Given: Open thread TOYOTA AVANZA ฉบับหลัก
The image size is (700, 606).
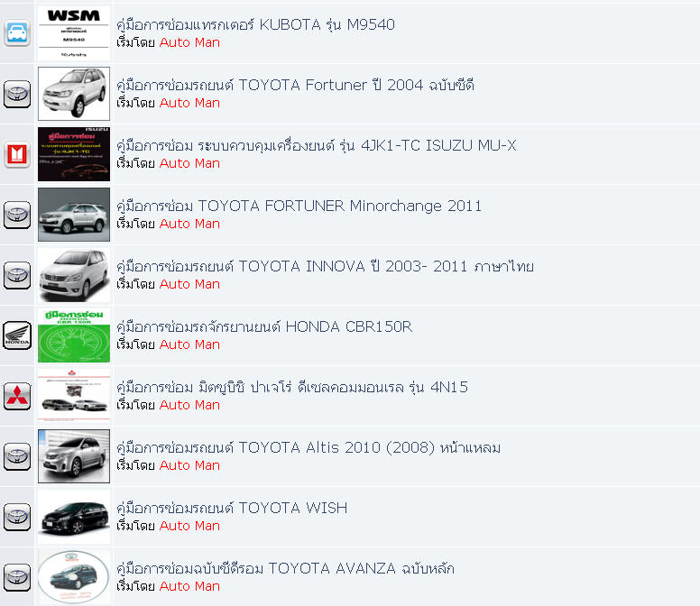Looking at the screenshot, I should [x=285, y=568].
